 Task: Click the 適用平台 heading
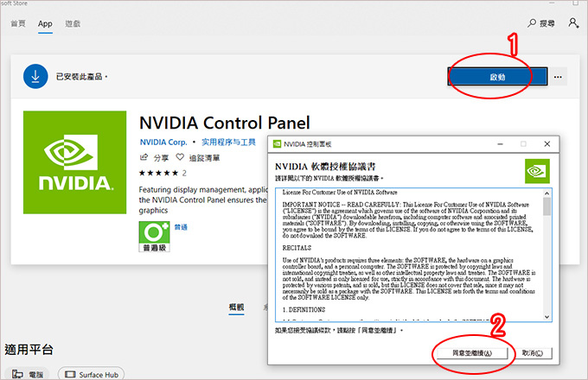(x=29, y=350)
